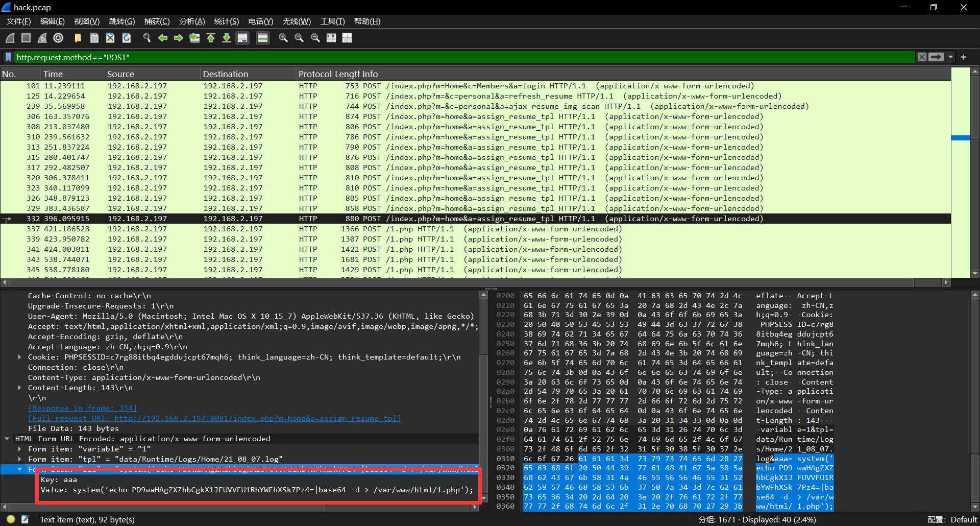This screenshot has height=526, width=980.
Task: Sort packets by the Source column
Action: click(x=153, y=74)
